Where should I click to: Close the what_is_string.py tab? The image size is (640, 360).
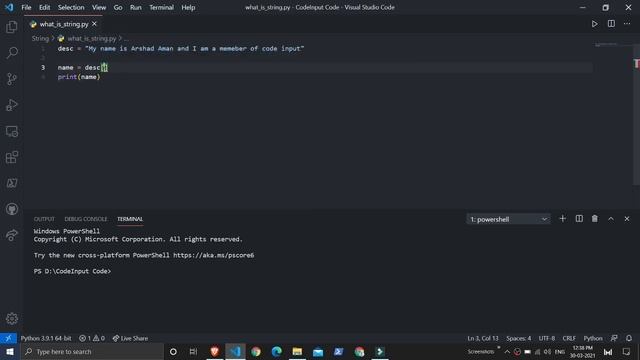[94, 24]
